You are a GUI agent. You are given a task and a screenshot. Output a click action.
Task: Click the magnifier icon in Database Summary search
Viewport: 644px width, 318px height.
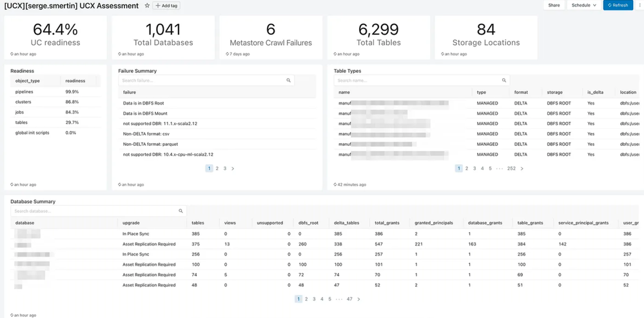181,211
